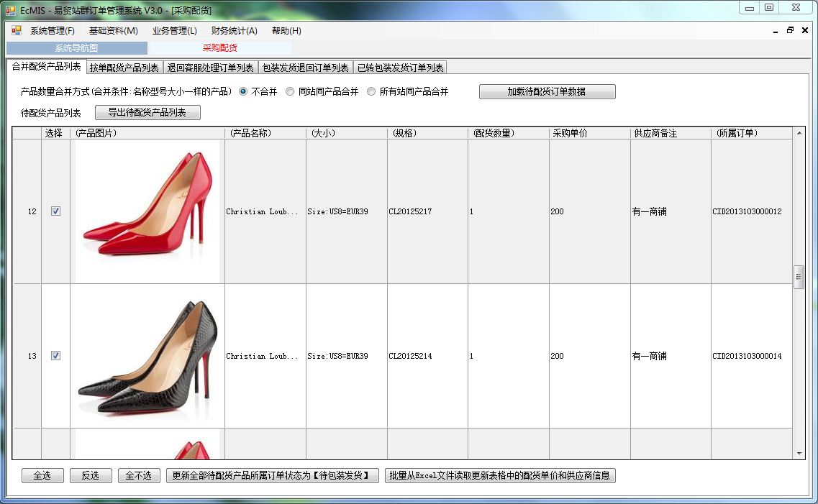
Task: Open the 系统管理(F) menu
Action: [53, 31]
